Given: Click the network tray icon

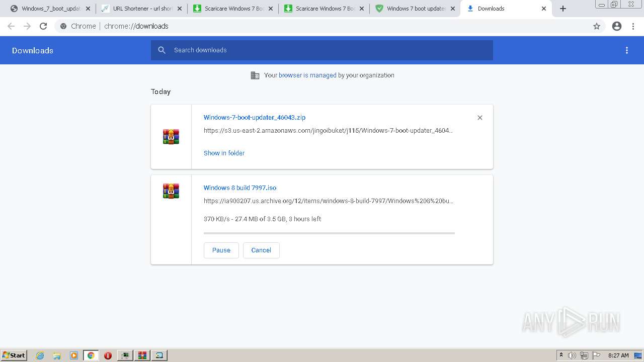Looking at the screenshot, I should pyautogui.click(x=584, y=355).
